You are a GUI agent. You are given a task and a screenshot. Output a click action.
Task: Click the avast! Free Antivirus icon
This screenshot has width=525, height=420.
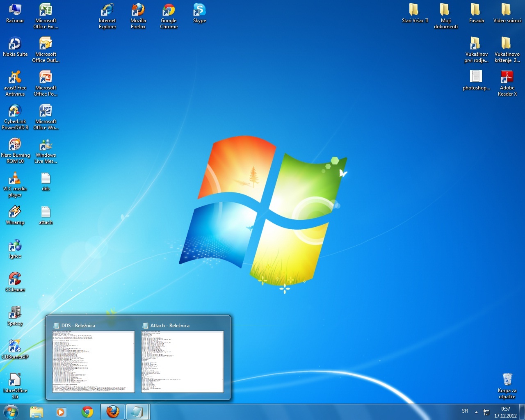(15, 78)
